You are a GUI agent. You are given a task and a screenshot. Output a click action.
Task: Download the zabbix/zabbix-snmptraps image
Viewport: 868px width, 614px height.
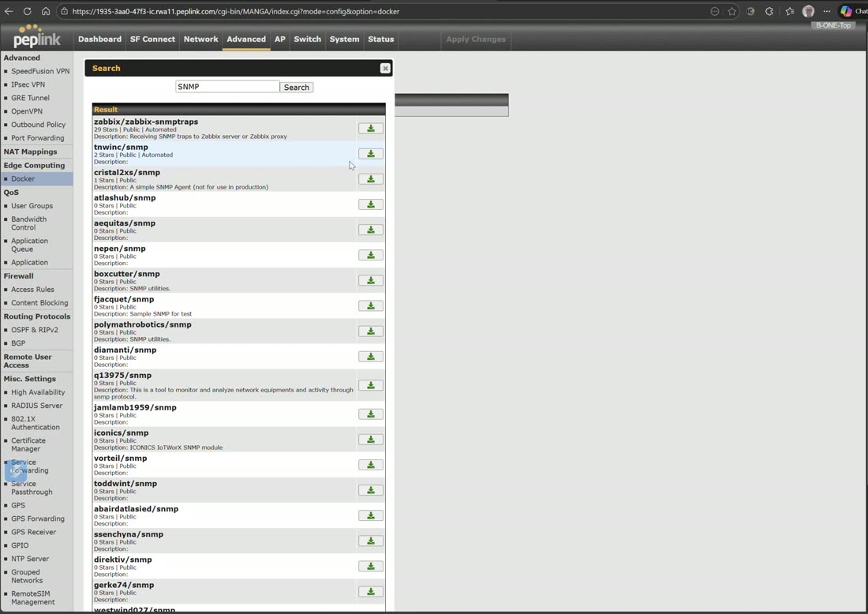click(370, 129)
